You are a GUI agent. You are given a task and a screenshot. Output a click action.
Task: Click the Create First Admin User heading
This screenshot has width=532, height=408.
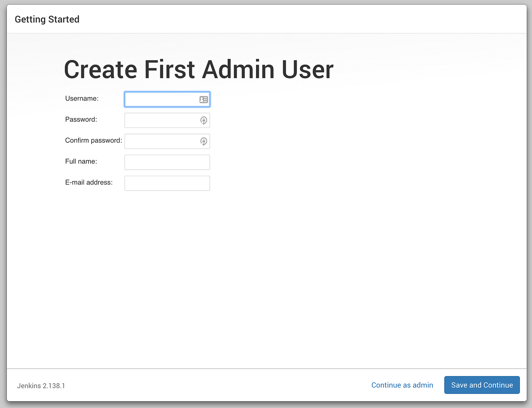pos(198,69)
